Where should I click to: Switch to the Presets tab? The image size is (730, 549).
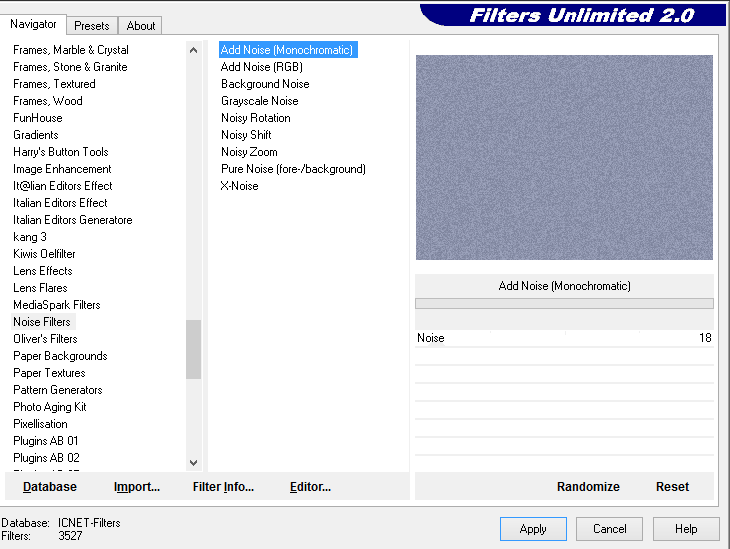click(x=92, y=26)
